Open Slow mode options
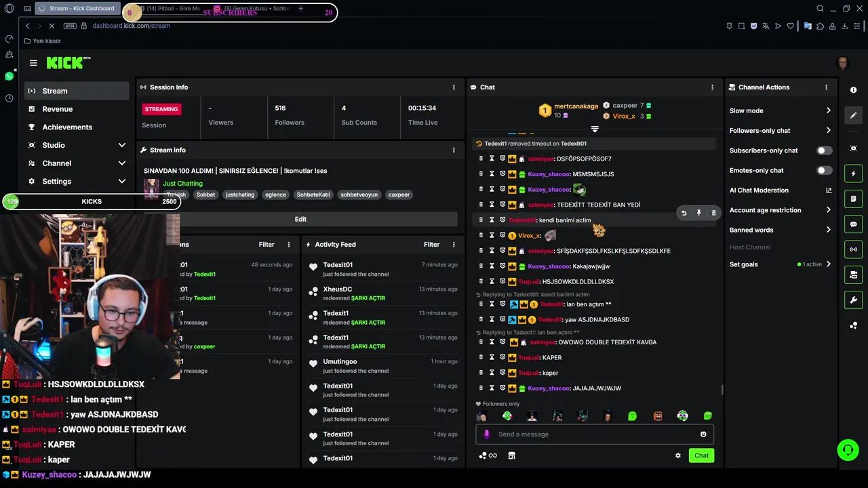Viewport: 868px width, 488px height. pyautogui.click(x=780, y=110)
